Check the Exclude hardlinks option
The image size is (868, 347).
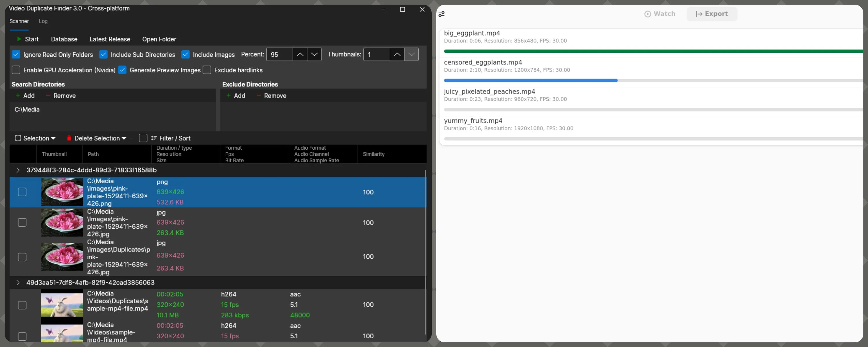click(x=207, y=70)
